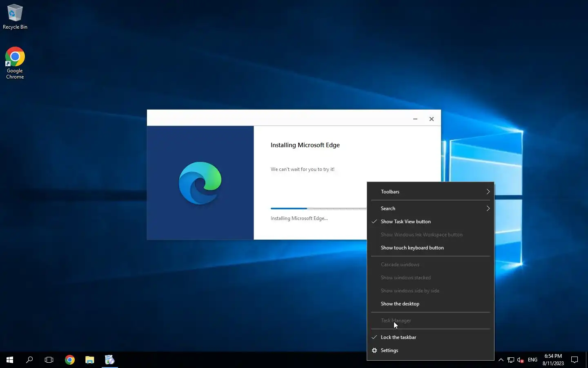Open Task View from the taskbar
This screenshot has width=588, height=368.
tap(49, 360)
